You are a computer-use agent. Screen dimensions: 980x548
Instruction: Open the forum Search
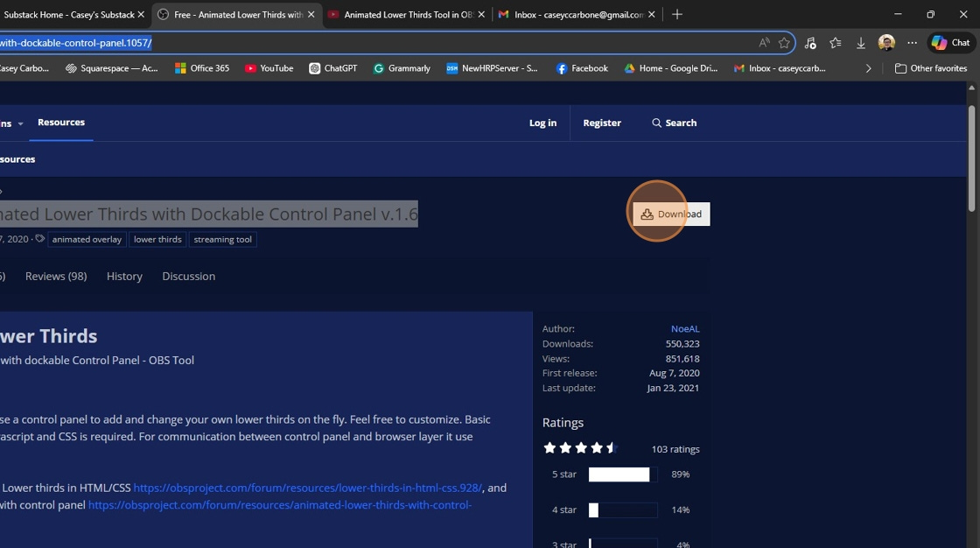pyautogui.click(x=674, y=123)
